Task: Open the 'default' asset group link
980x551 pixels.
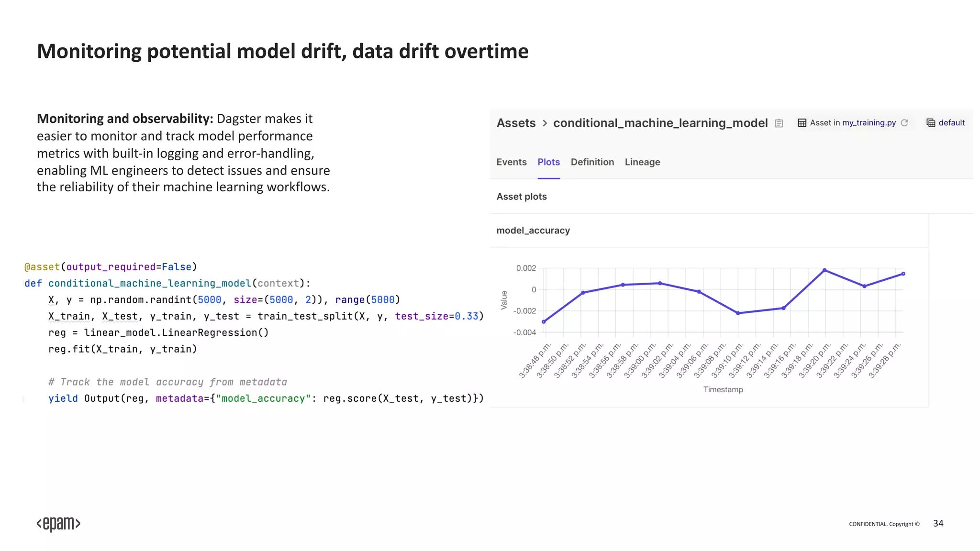Action: click(951, 123)
